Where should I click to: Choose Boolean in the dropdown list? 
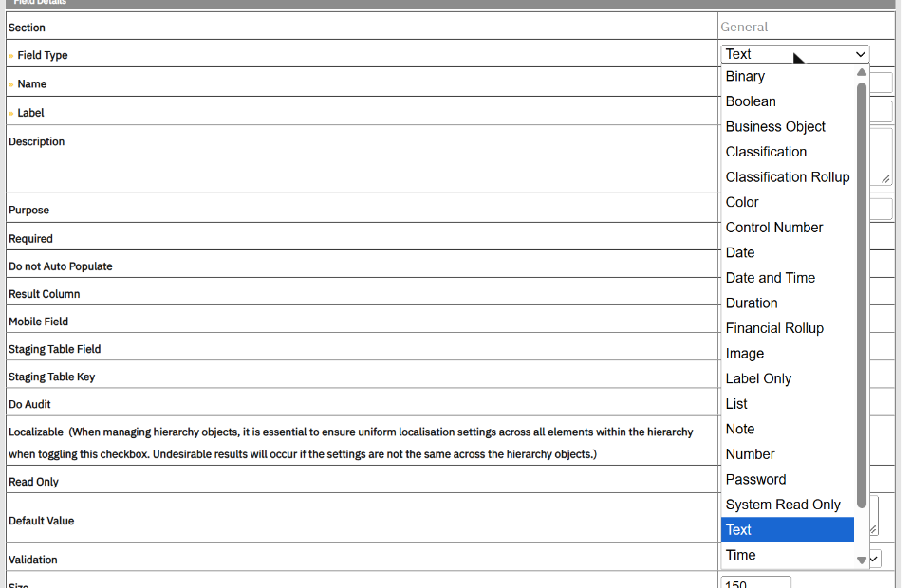pos(788,101)
